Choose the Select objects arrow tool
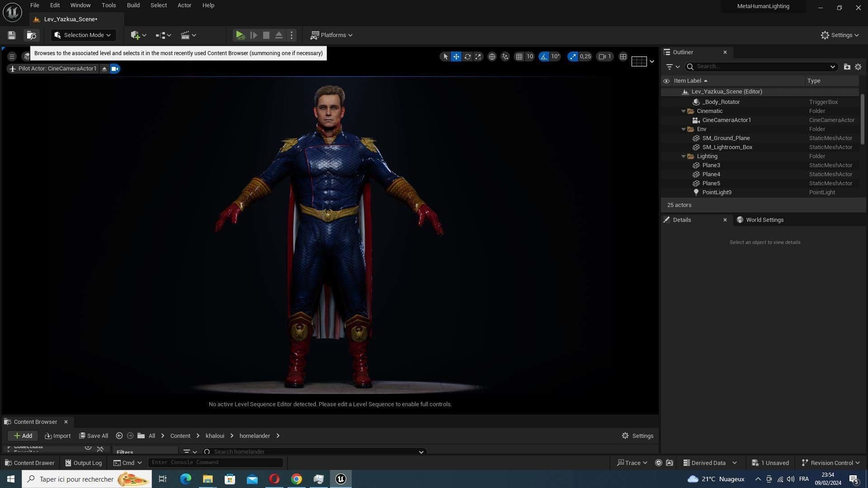The image size is (868, 488). pos(445,57)
